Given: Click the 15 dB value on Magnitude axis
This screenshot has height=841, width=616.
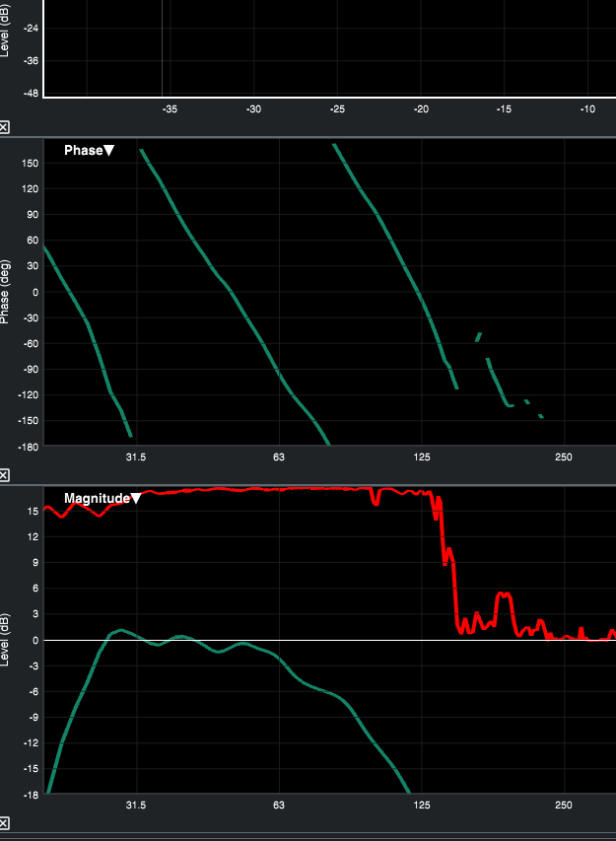Looking at the screenshot, I should (34, 511).
